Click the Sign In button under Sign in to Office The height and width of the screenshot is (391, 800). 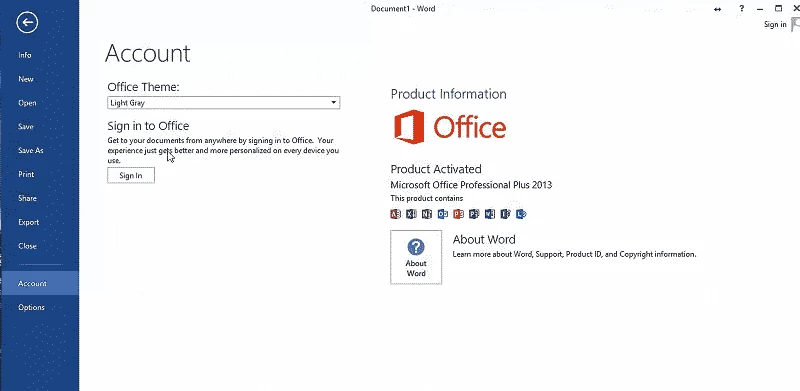(131, 176)
